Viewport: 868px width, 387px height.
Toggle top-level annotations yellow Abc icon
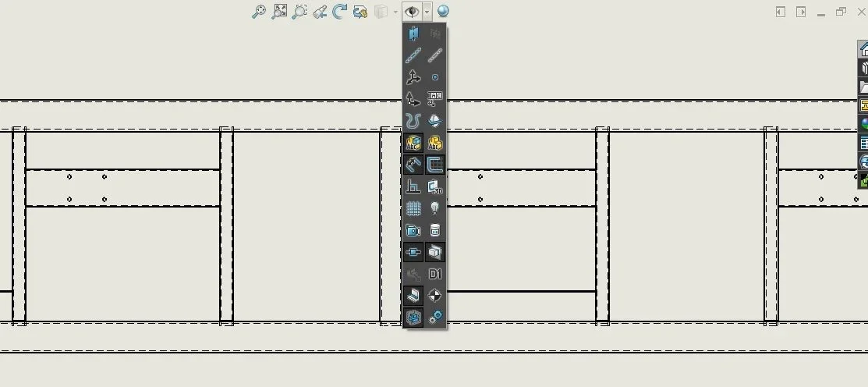[435, 143]
